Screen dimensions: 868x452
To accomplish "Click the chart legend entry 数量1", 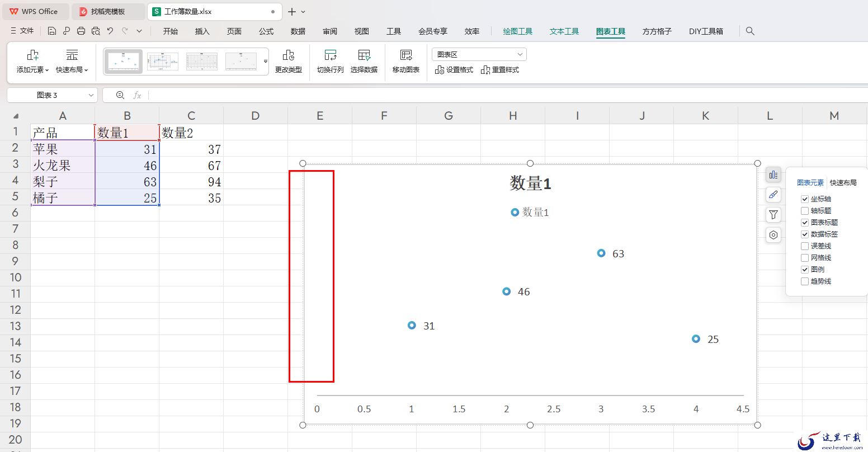I will [x=530, y=212].
